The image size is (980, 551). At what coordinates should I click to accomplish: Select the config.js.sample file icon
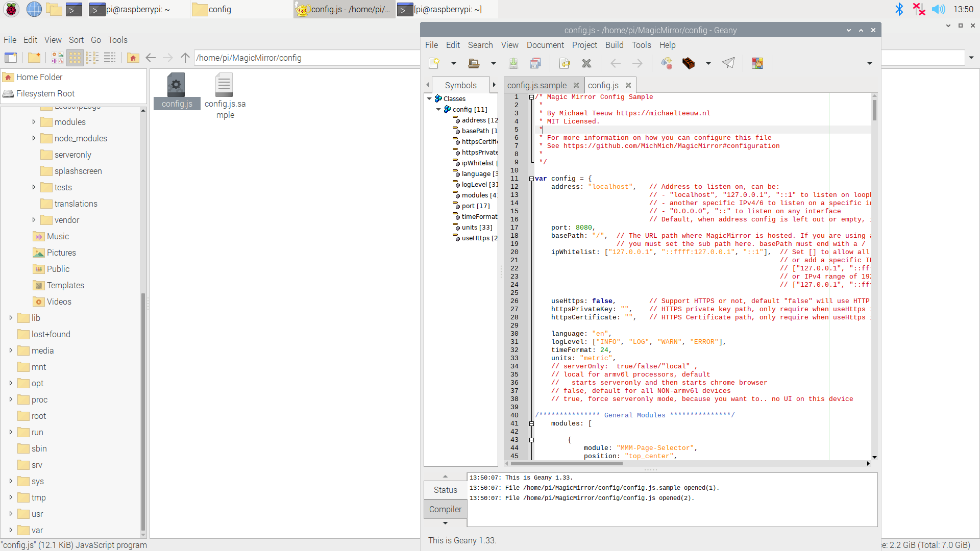[225, 96]
